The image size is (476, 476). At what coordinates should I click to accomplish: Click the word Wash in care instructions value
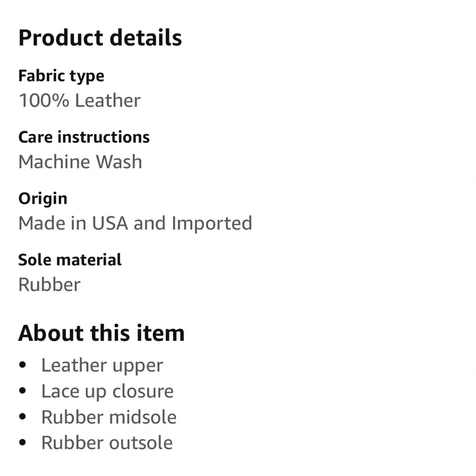pos(119,162)
